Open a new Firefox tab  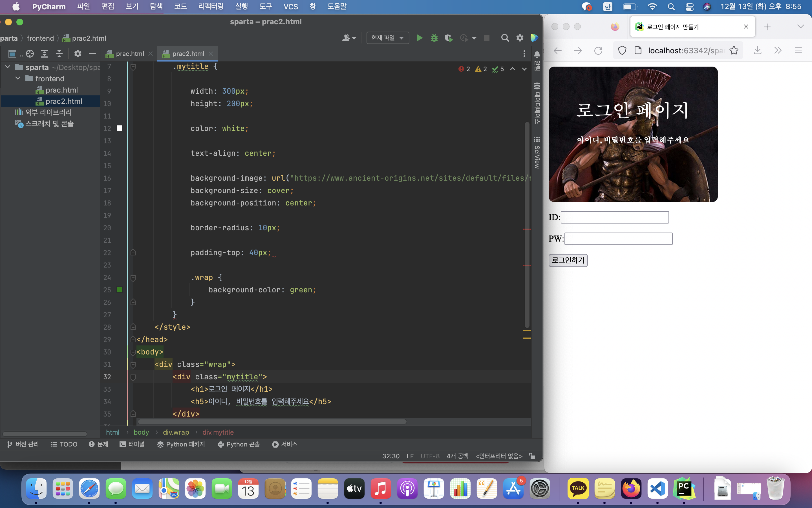767,27
